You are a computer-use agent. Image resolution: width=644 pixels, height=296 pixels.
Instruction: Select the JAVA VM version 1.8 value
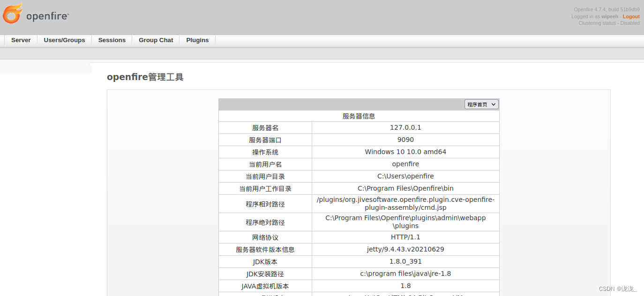(405, 286)
